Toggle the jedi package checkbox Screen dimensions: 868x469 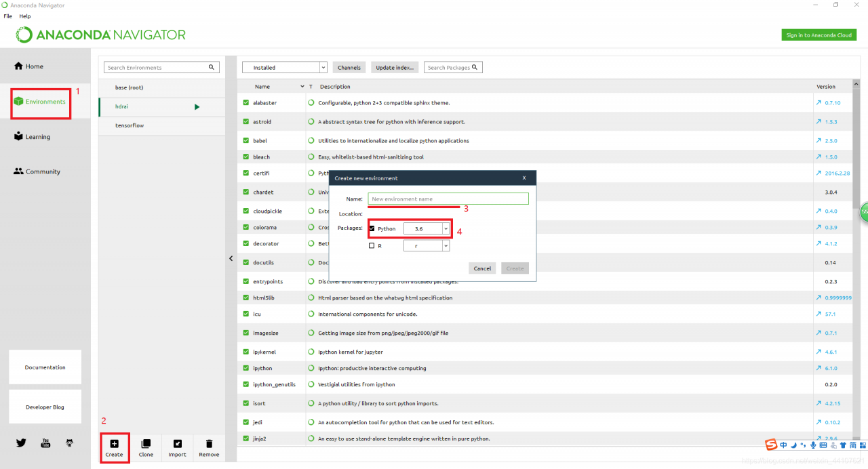point(246,422)
